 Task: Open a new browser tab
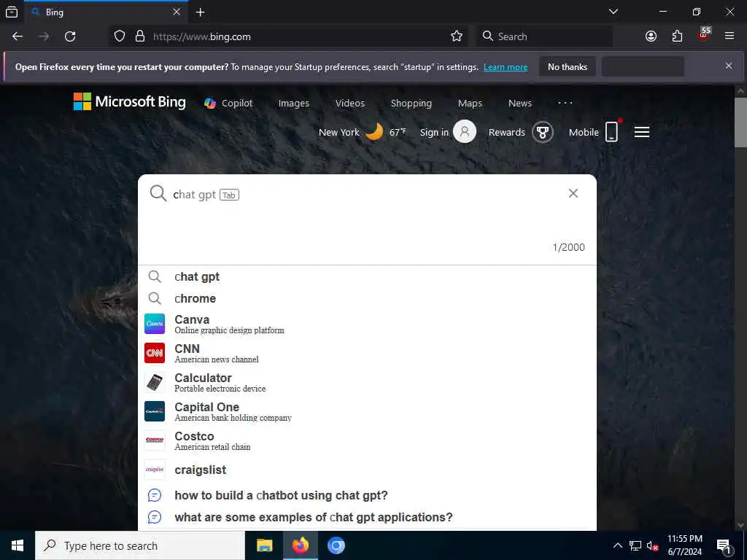(x=200, y=12)
